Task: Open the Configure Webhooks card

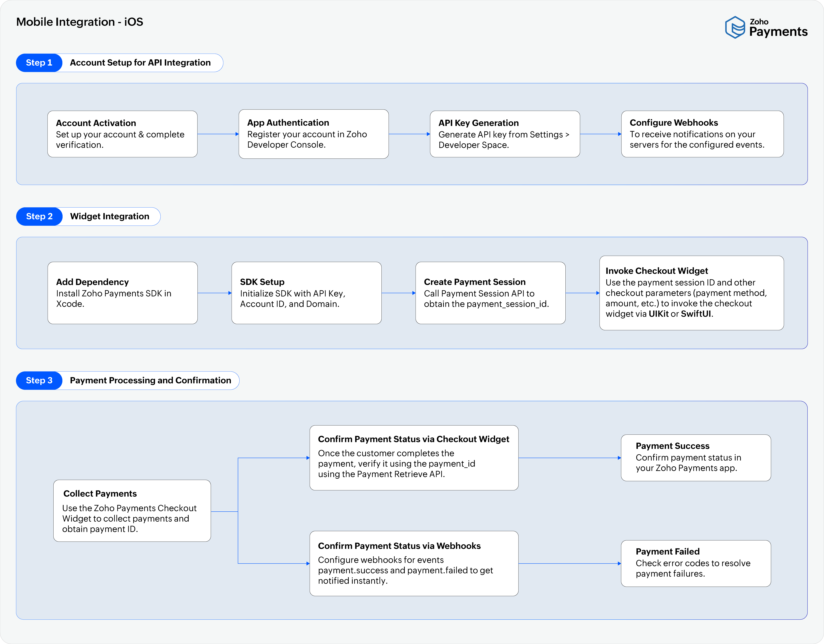Action: 702,134
